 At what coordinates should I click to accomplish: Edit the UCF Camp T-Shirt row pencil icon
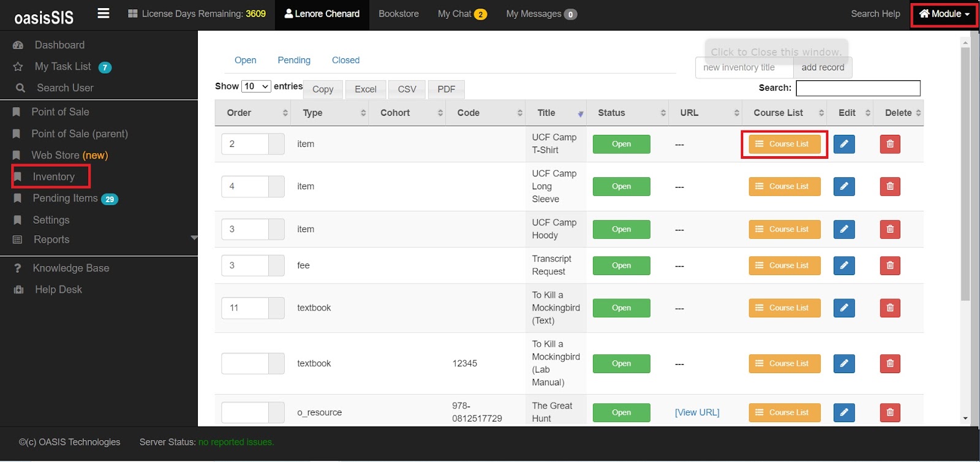[x=844, y=144]
